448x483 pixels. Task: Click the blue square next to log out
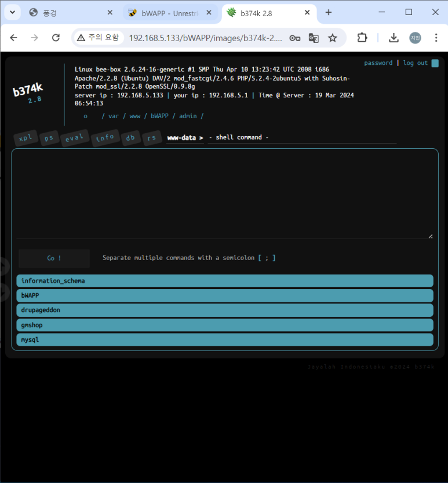click(x=435, y=63)
